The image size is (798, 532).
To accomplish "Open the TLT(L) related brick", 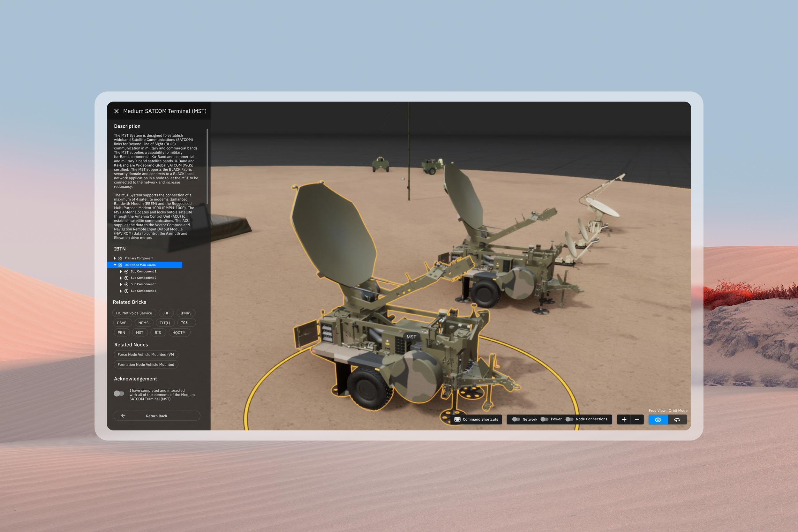I will coord(165,323).
